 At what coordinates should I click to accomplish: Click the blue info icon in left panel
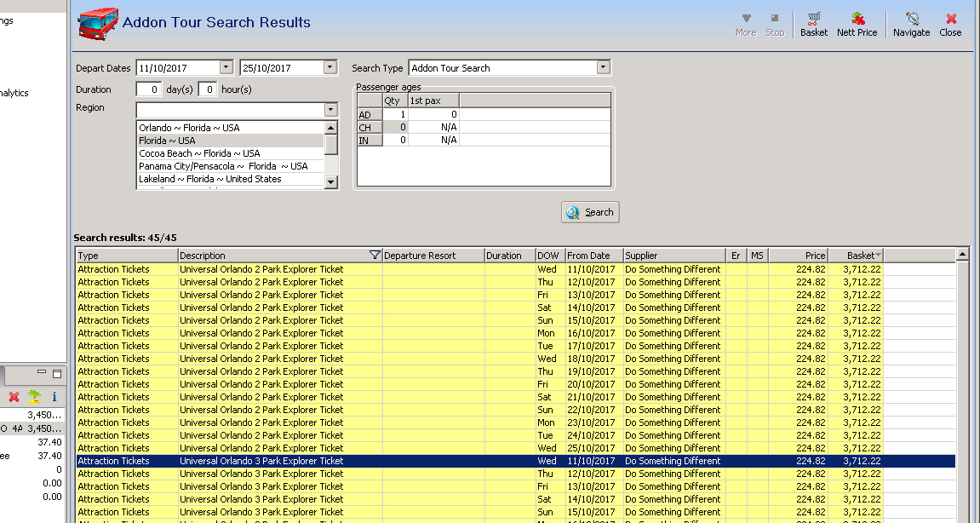[54, 397]
